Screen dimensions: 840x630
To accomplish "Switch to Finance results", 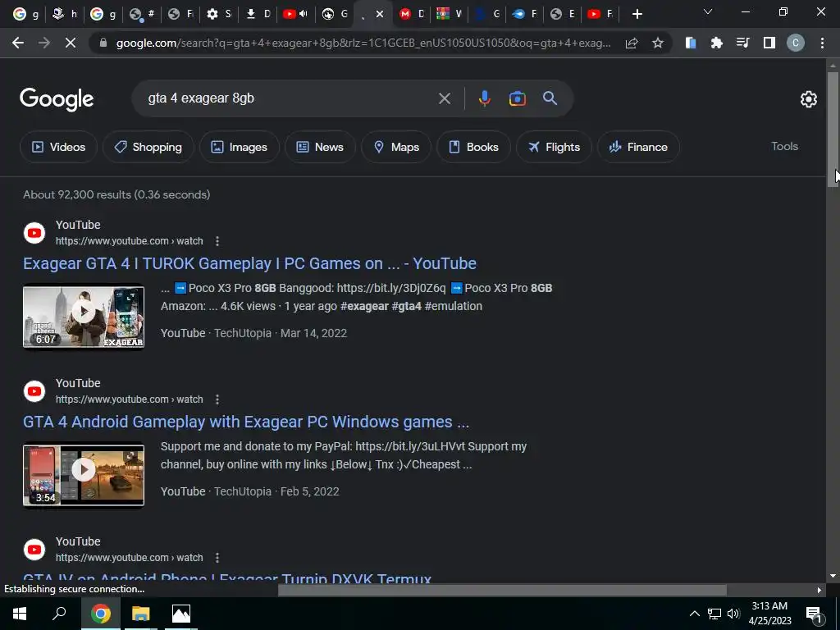I will point(638,147).
